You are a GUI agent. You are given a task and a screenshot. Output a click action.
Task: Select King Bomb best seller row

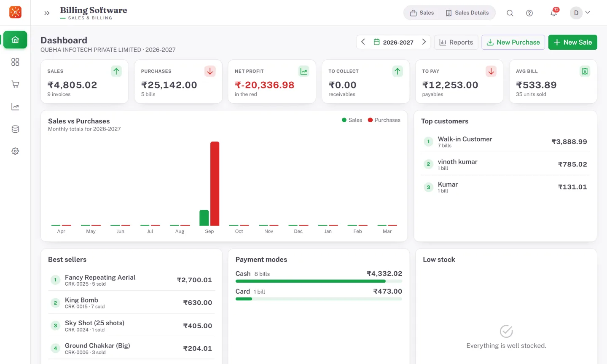tap(131, 302)
